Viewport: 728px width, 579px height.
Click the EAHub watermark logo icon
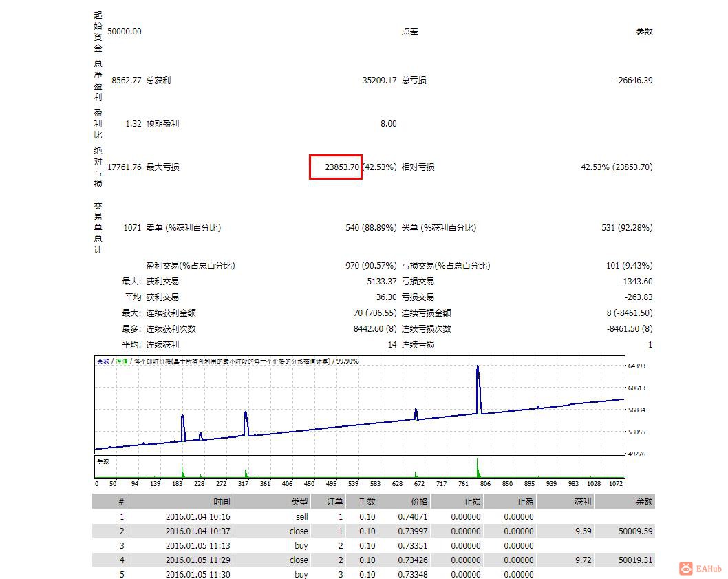point(686,568)
